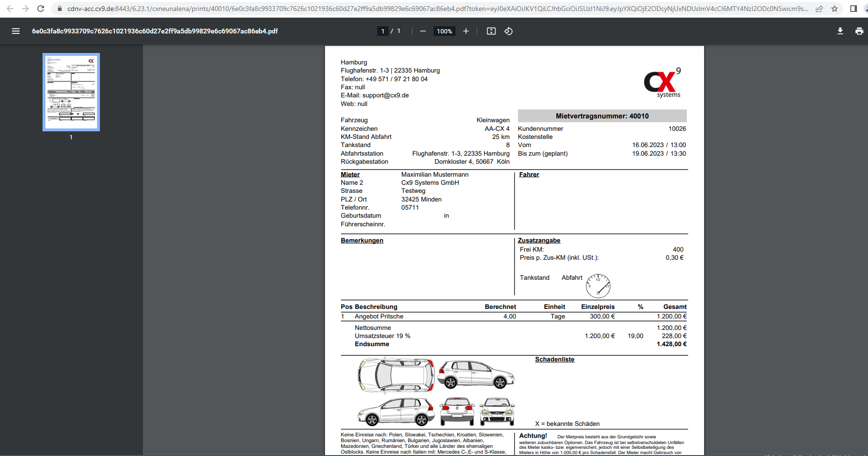Share this page from the address bar
This screenshot has width=868, height=456.
[x=819, y=9]
